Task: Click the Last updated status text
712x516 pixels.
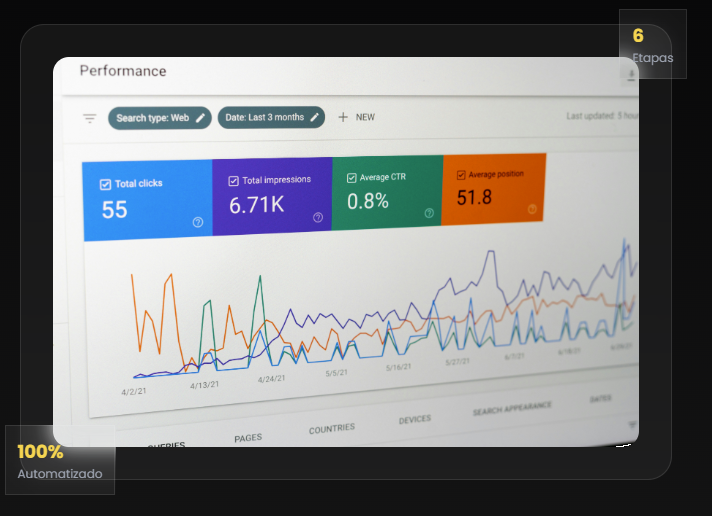Action: pyautogui.click(x=602, y=116)
